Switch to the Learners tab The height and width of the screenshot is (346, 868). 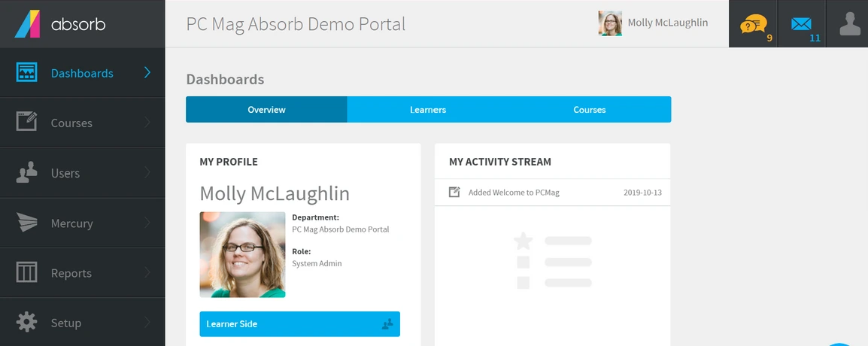[x=428, y=110]
